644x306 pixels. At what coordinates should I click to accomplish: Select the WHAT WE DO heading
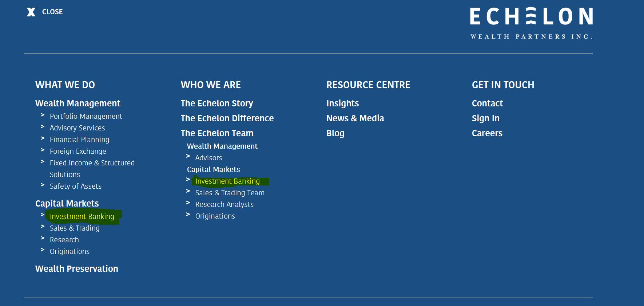click(65, 85)
